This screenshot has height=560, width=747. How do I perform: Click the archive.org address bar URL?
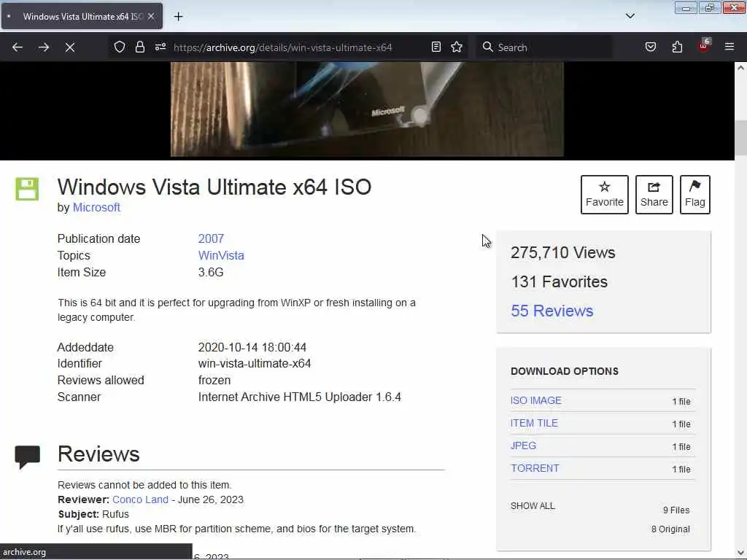pyautogui.click(x=283, y=47)
